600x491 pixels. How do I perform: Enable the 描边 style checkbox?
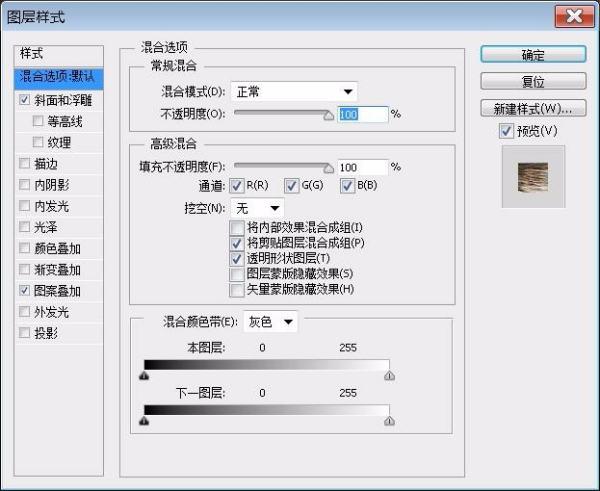coord(24,164)
